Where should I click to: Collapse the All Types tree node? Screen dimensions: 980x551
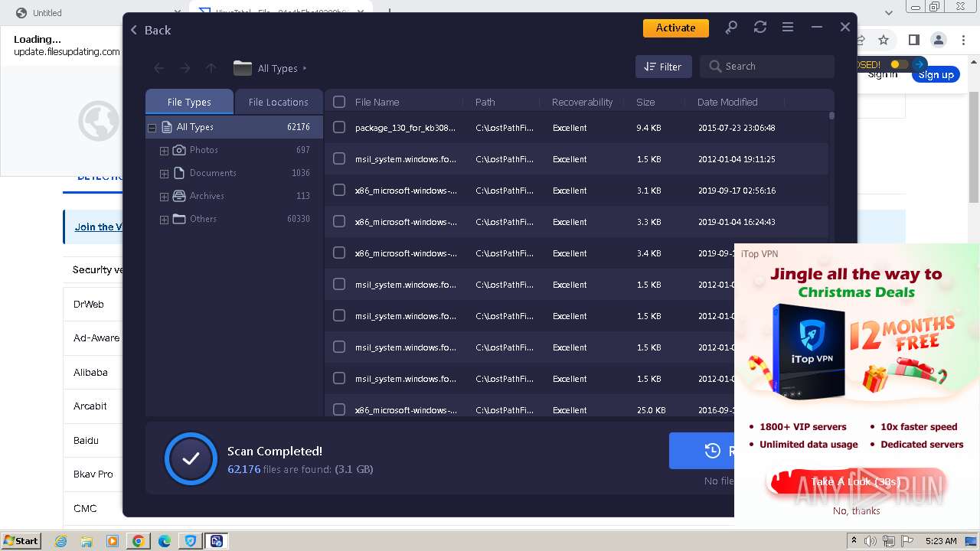152,128
